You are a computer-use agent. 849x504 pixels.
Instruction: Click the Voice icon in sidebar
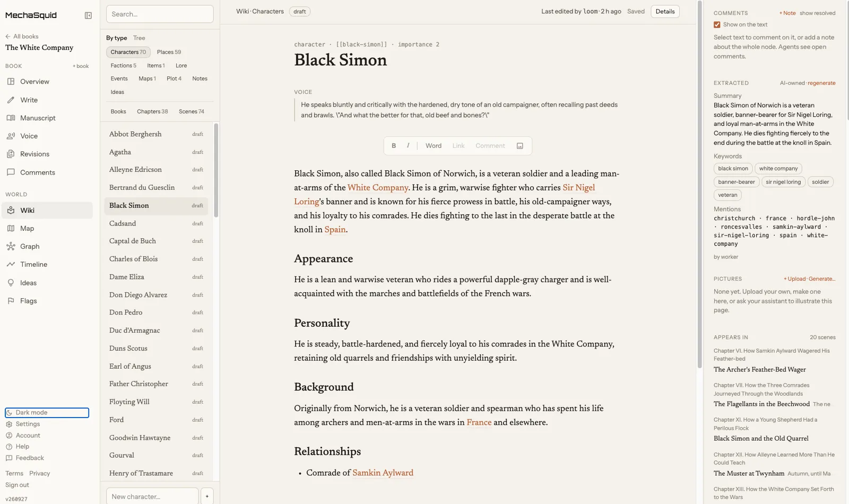(x=11, y=136)
